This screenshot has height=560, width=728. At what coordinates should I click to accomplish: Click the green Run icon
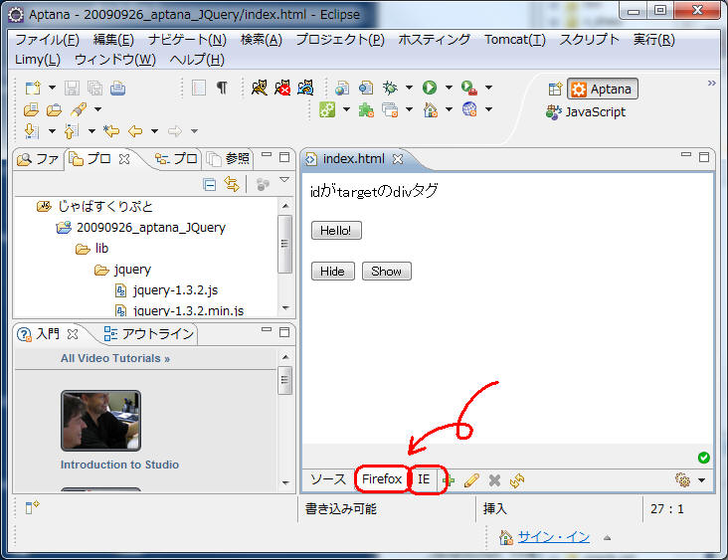pos(430,88)
